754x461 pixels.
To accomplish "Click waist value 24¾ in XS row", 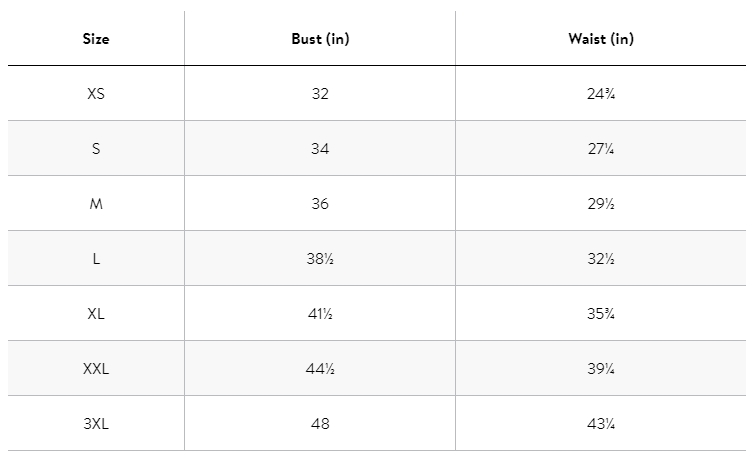I will pyautogui.click(x=600, y=94).
